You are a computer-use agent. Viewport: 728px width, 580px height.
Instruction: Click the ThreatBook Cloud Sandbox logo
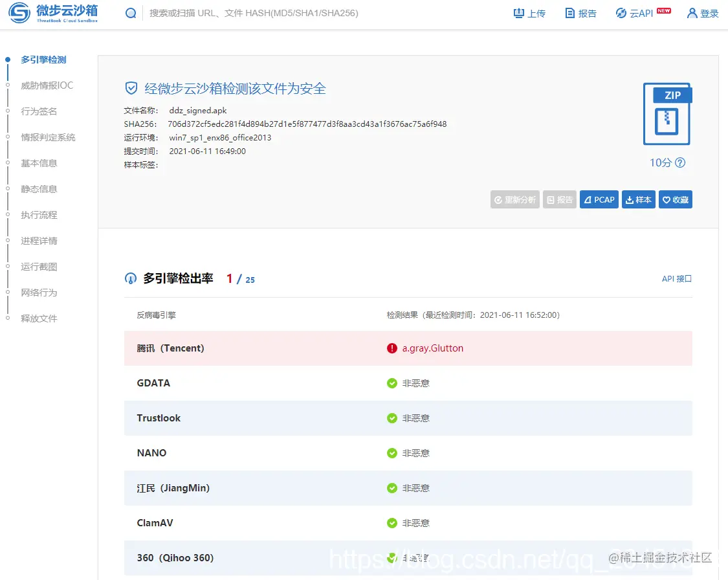[x=54, y=13]
